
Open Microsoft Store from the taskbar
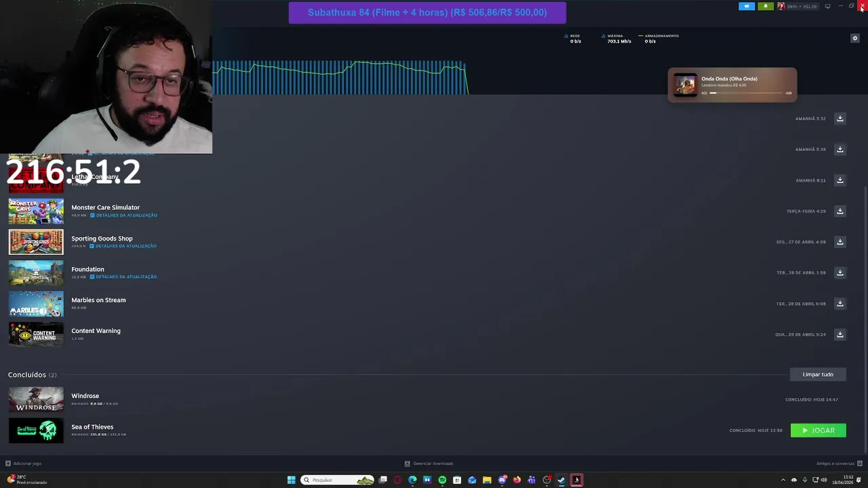(457, 480)
